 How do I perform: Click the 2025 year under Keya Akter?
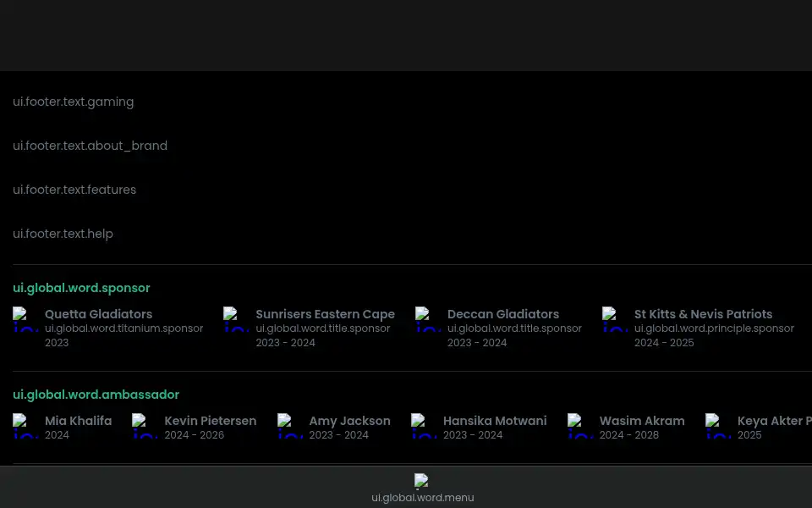[x=749, y=435]
